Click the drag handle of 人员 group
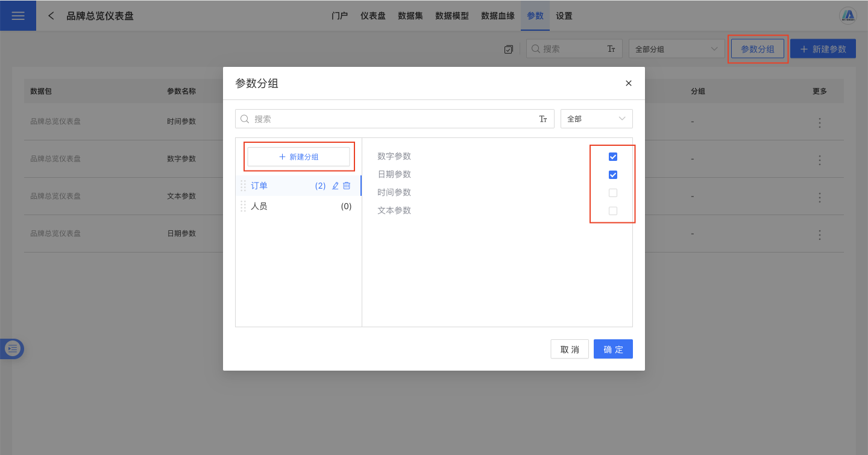This screenshot has width=868, height=455. click(244, 206)
